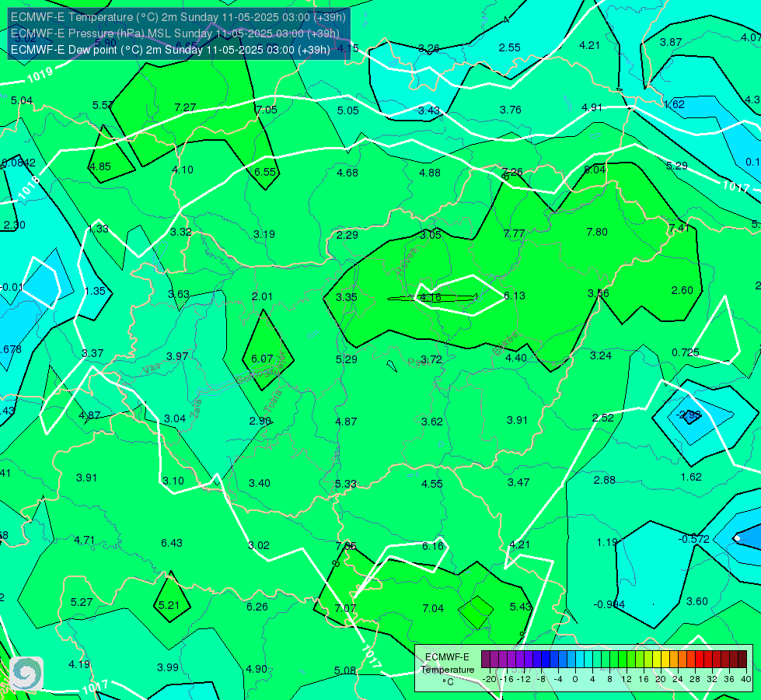The image size is (761, 700).
Task: Click the 1018 isobar label
Action: [x=29, y=188]
